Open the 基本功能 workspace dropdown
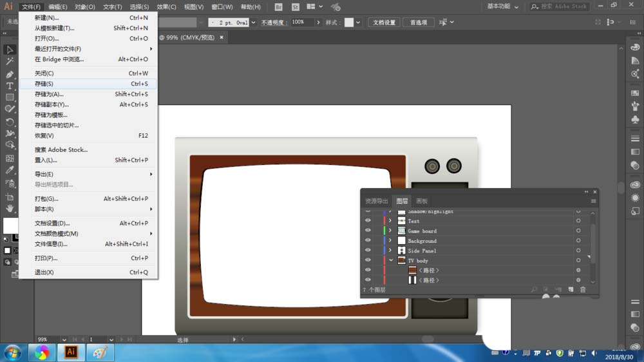This screenshot has height=362, width=644. (x=502, y=6)
